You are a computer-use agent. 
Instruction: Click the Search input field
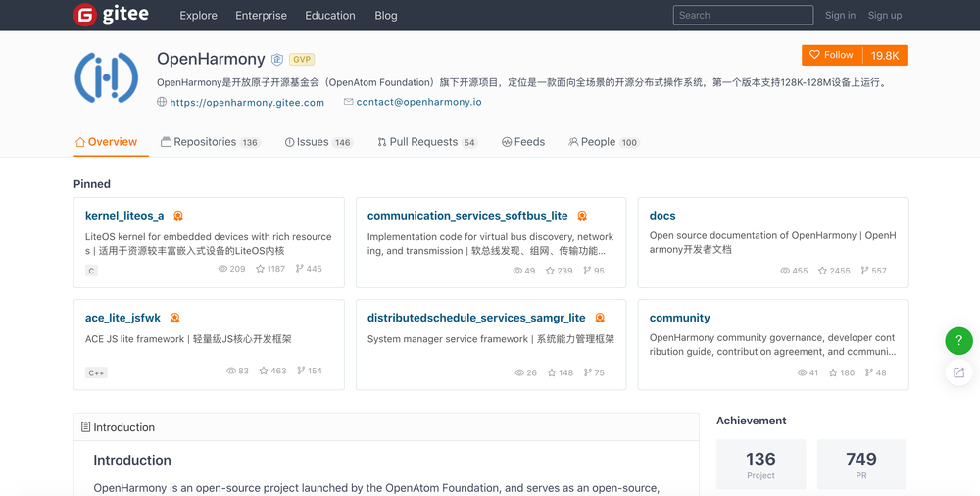coord(743,15)
